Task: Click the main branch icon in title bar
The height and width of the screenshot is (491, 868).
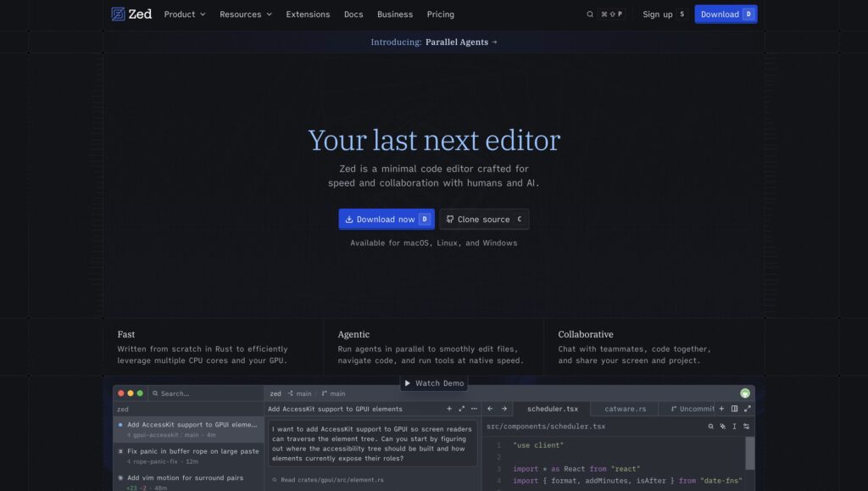Action: pyautogui.click(x=325, y=393)
